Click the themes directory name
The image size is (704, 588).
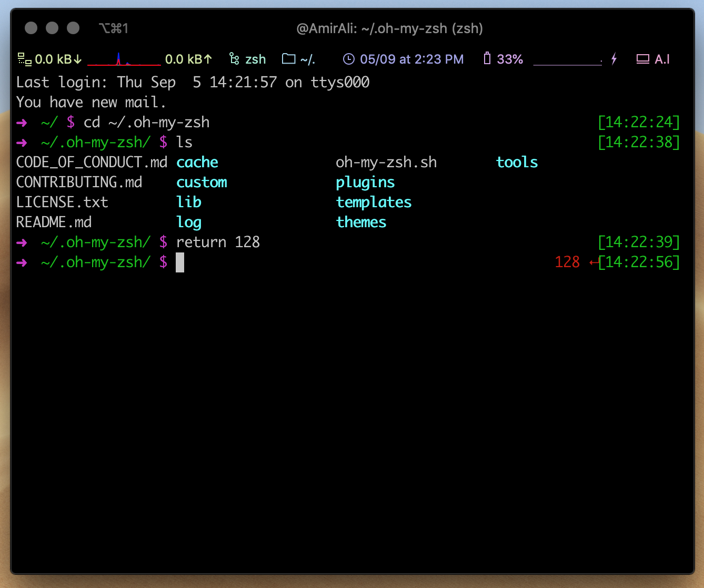click(361, 222)
